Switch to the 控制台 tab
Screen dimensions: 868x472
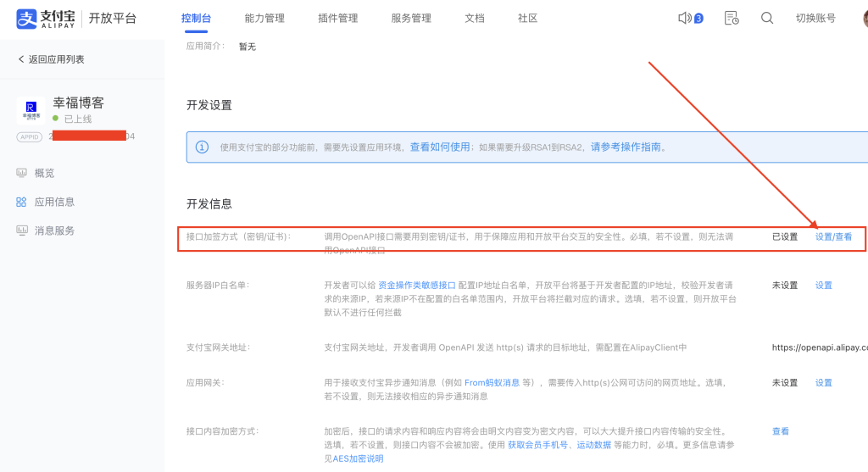tap(197, 19)
